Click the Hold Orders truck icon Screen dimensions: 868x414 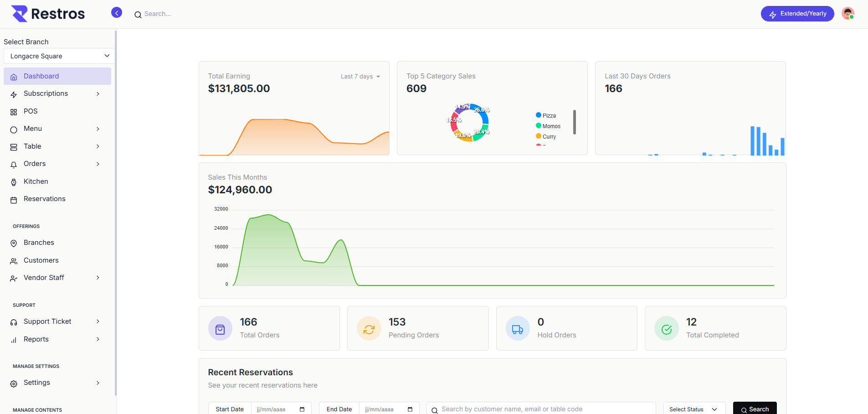pyautogui.click(x=518, y=329)
